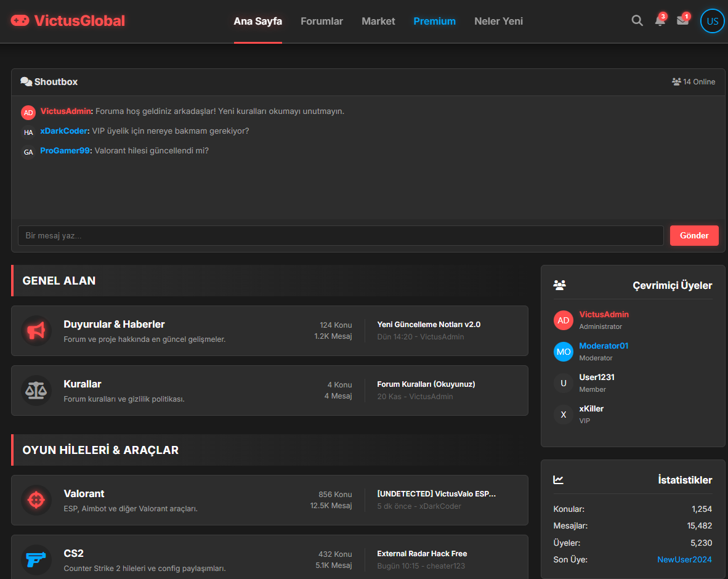
Task: Open VictusAdmin in online members list
Action: pos(604,314)
